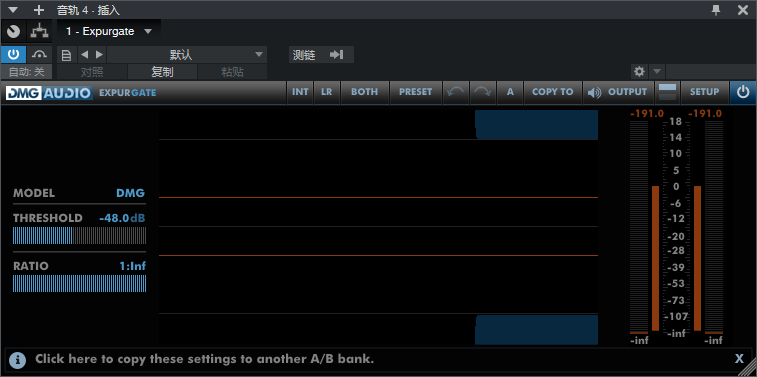Click COPY TO button

click(553, 92)
